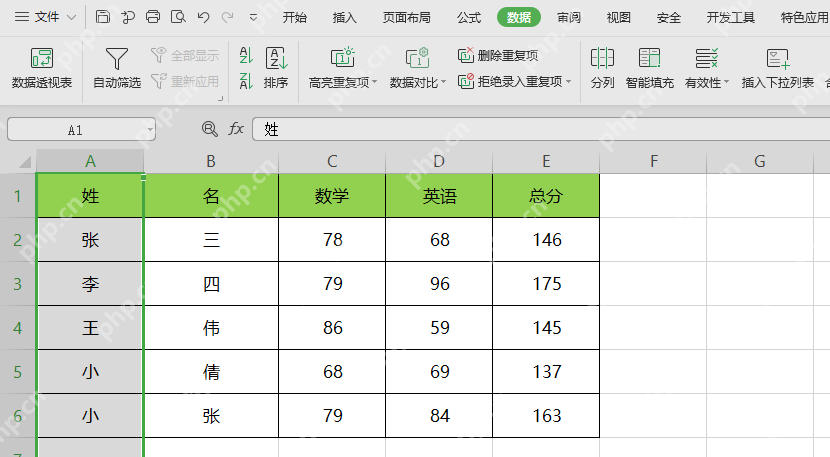Switch to the 审阅 tab
Screen dimensions: 830x457
click(569, 17)
